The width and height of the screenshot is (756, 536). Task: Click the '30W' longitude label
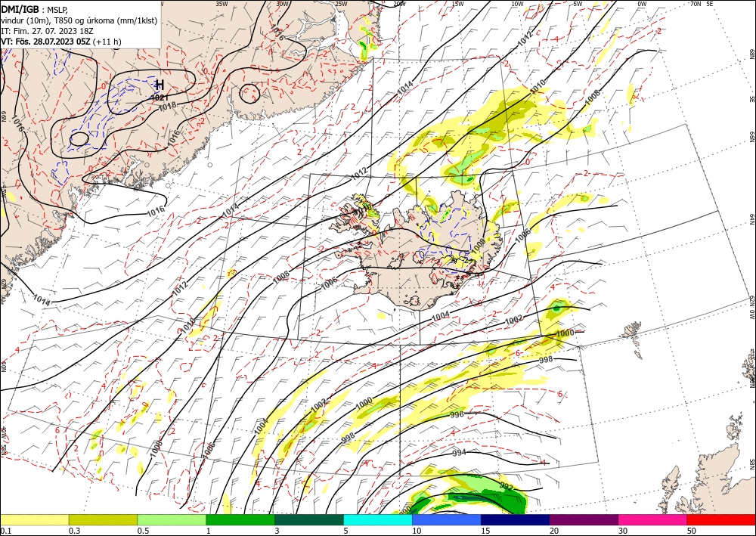point(282,3)
